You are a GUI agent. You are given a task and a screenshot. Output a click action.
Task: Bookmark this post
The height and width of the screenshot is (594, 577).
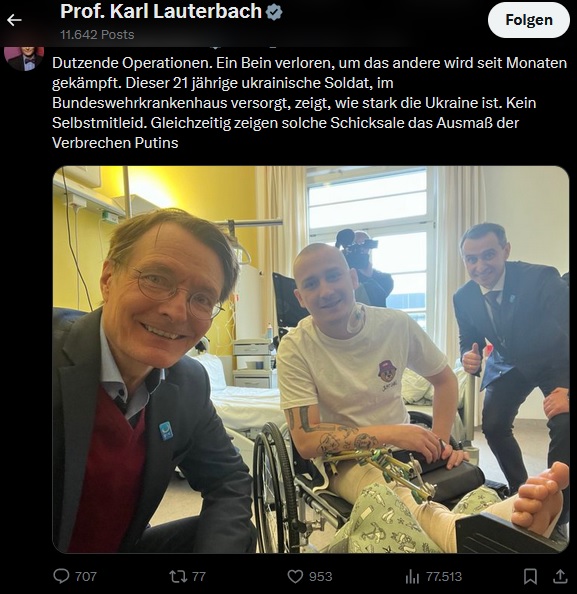(530, 576)
